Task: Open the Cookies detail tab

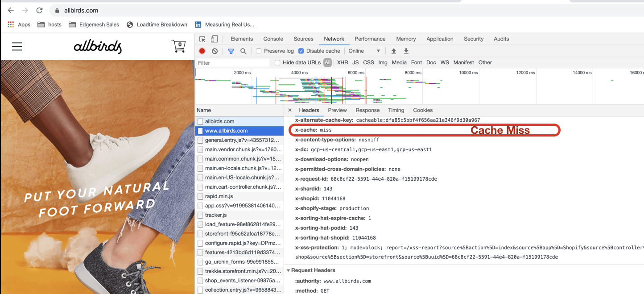Action: (x=423, y=110)
